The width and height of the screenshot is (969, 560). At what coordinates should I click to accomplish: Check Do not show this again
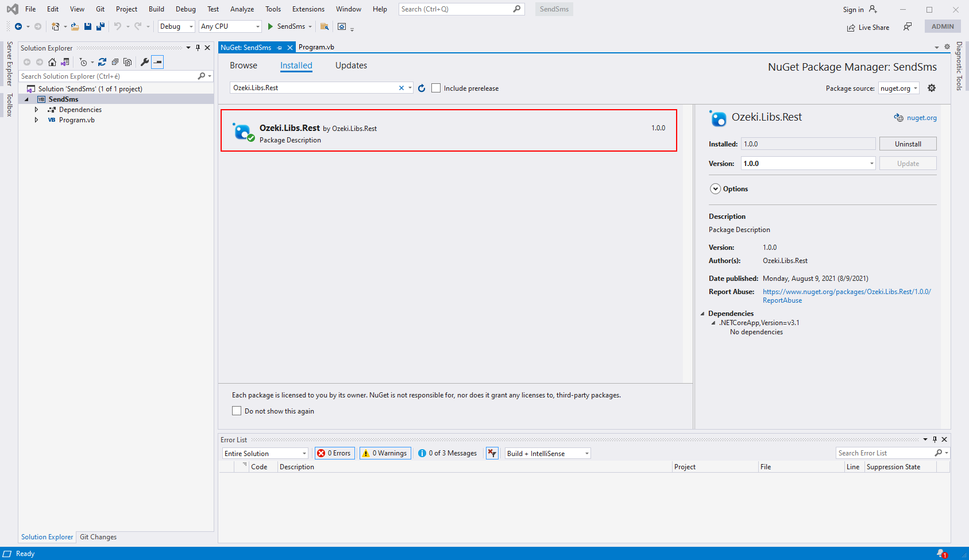[237, 411]
